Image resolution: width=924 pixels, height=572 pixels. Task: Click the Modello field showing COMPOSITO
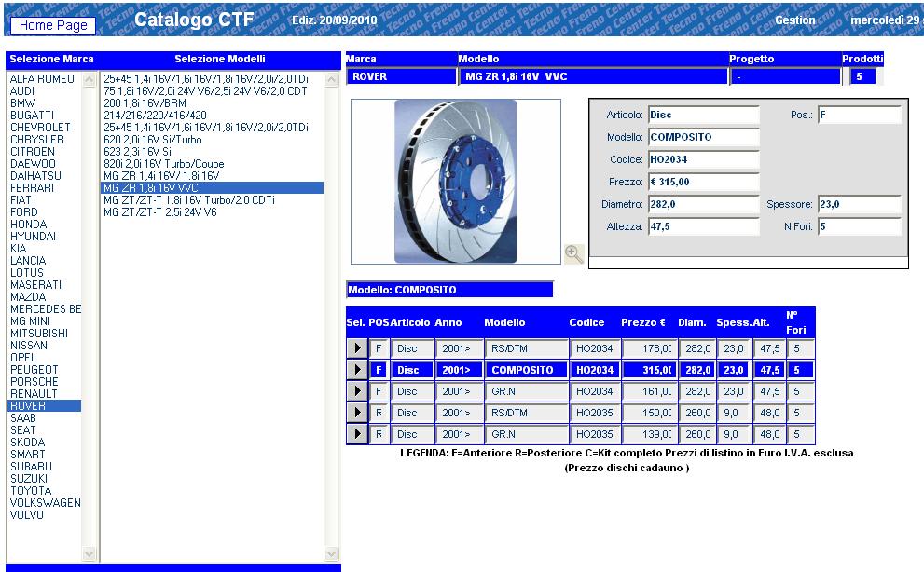704,137
